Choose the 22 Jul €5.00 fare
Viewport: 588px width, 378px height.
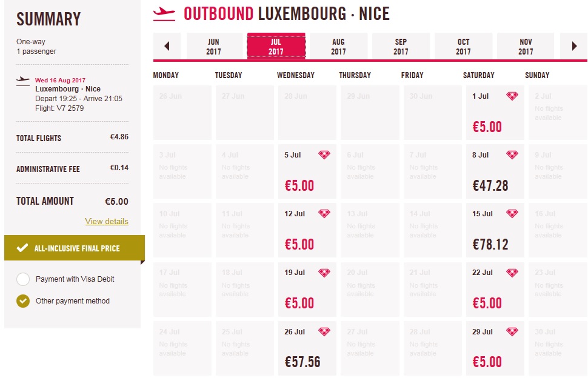coord(495,289)
